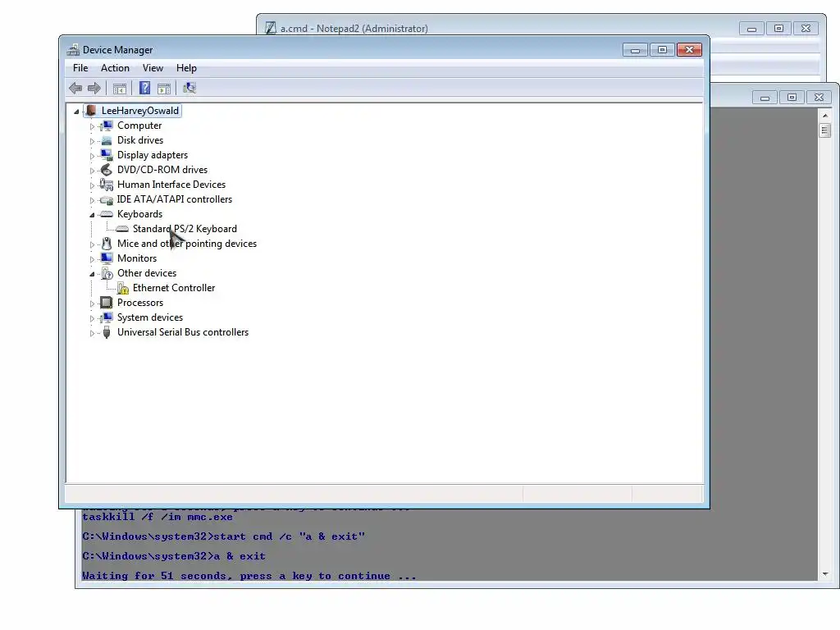Select the "Computer" label in the tree

tap(139, 126)
